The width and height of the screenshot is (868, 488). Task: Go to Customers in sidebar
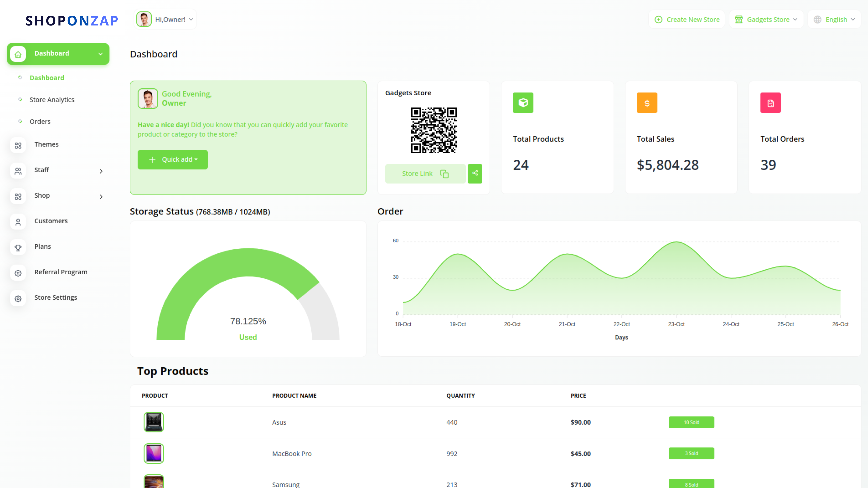click(x=51, y=221)
